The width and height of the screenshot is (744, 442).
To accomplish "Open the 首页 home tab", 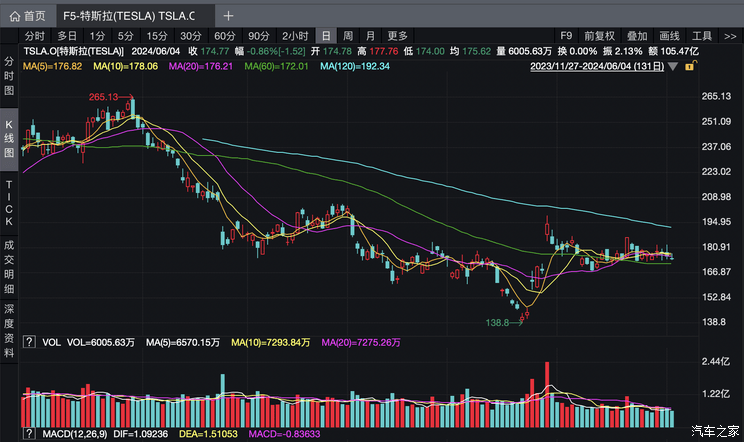I will pyautogui.click(x=28, y=16).
